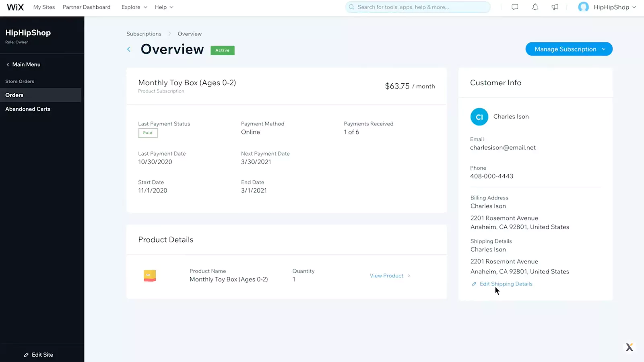Screen dimensions: 644x362
Task: Click the pencil icon beside Edit Site
Action: point(26,355)
